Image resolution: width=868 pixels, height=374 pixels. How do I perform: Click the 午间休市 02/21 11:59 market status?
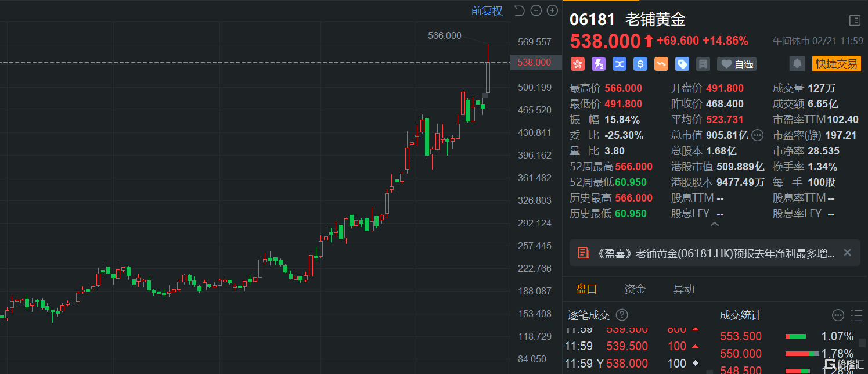point(817,41)
